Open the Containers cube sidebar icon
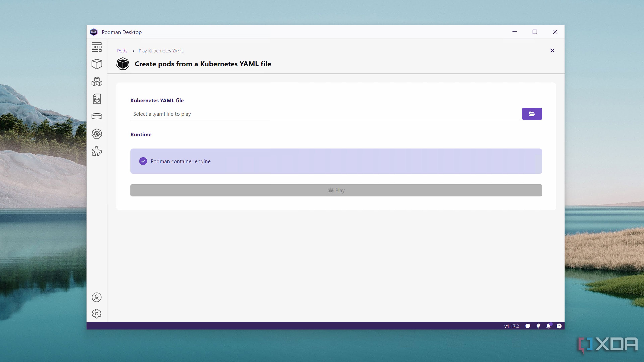 point(96,64)
